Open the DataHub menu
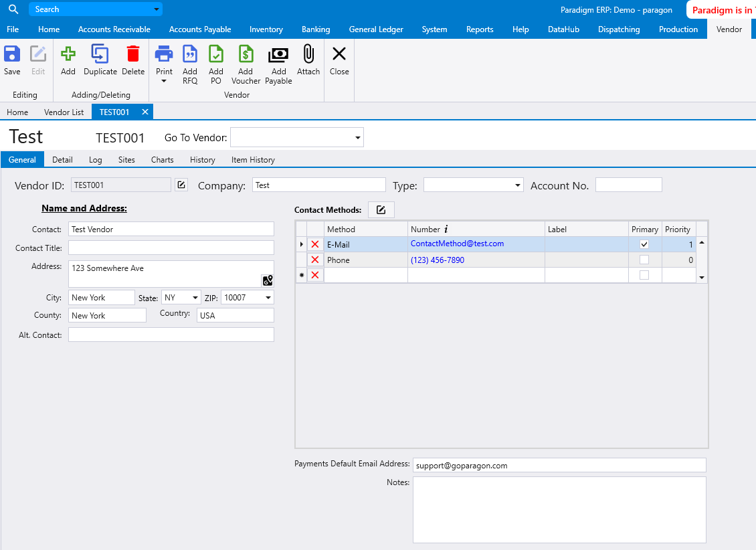 point(563,29)
